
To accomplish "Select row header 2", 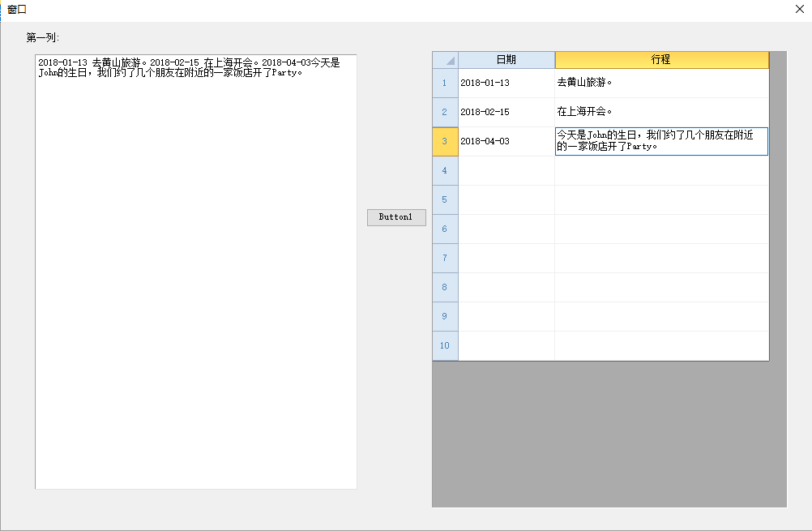I will tap(445, 112).
